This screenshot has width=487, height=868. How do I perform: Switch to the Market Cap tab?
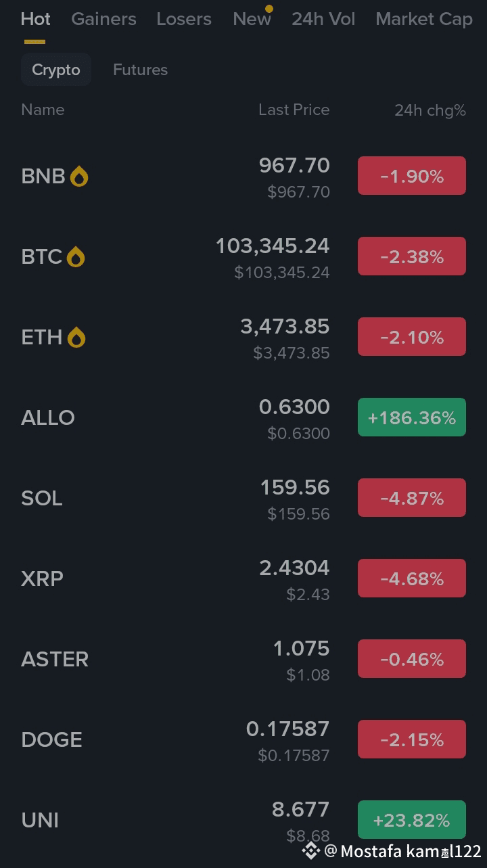(424, 19)
